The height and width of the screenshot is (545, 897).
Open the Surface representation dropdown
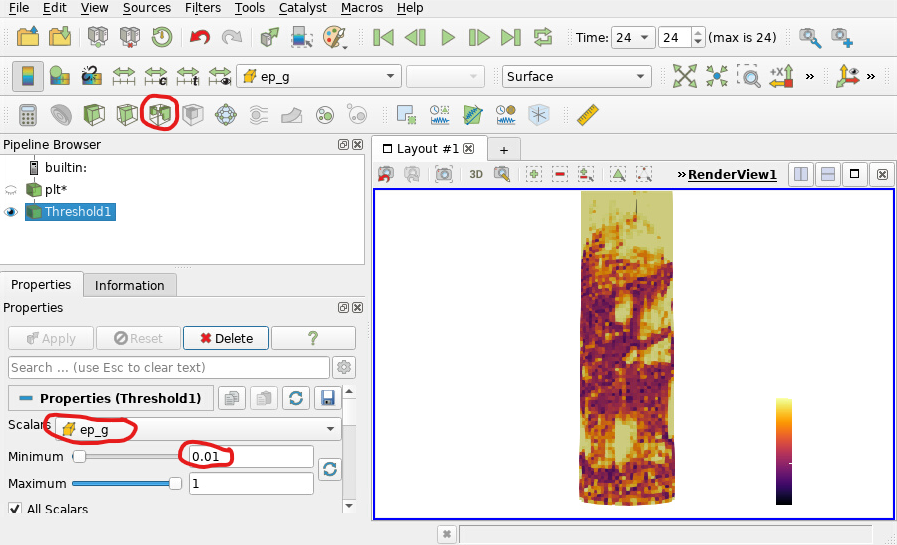577,76
